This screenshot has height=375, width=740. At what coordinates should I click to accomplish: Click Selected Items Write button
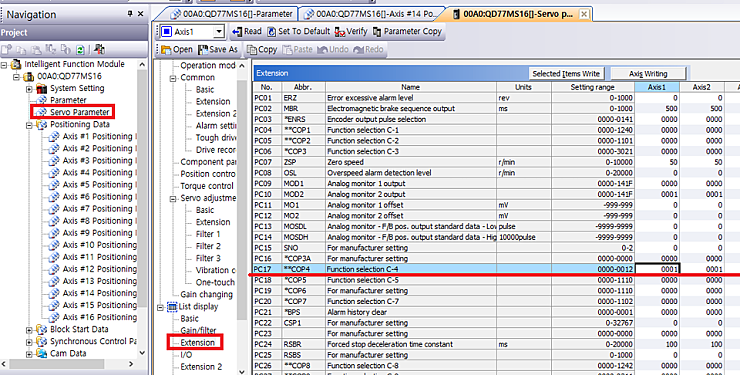(x=566, y=74)
